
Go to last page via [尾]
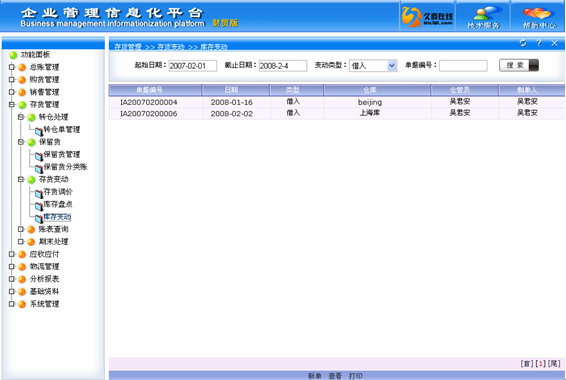click(554, 364)
